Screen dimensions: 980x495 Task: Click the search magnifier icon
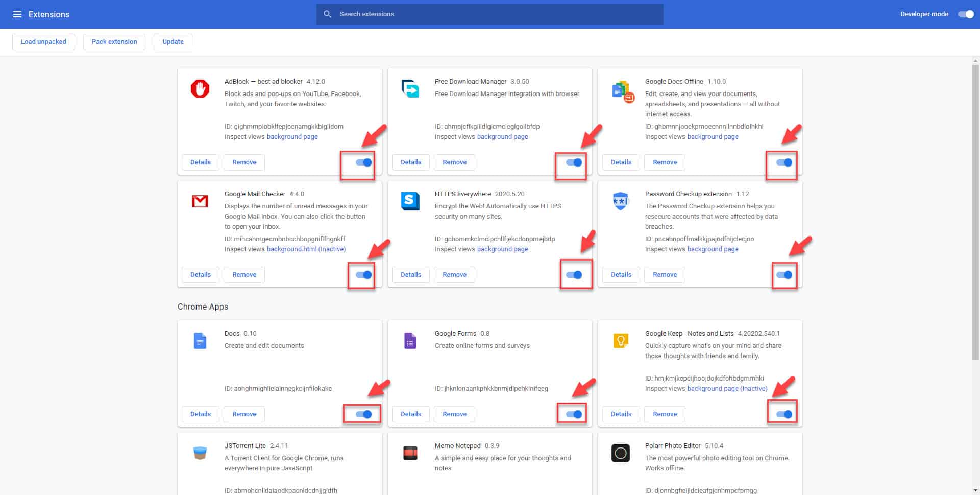[x=328, y=14]
